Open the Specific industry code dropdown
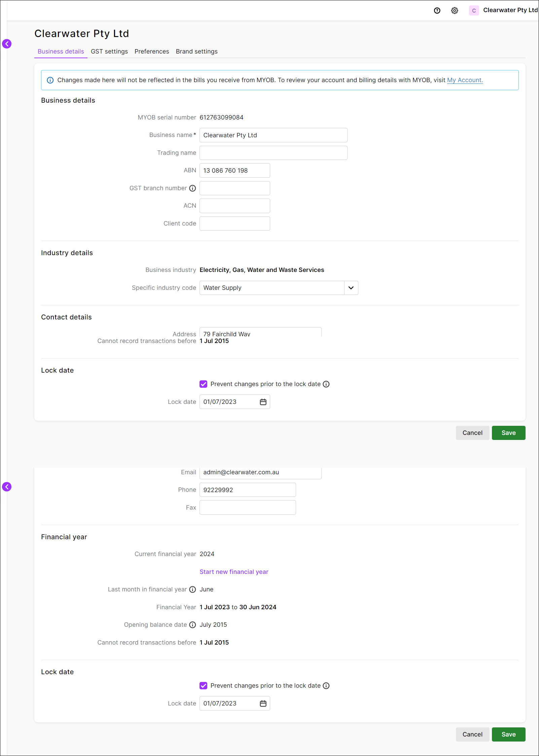Screen dimensions: 539x756 click(x=351, y=288)
